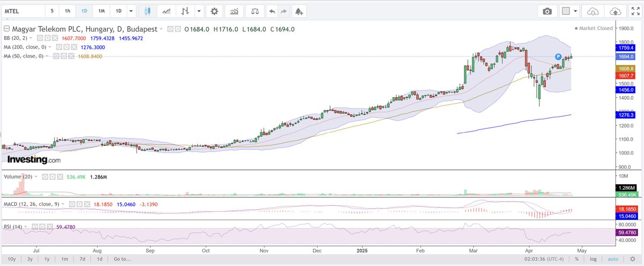The width and height of the screenshot is (644, 266).
Task: Expand the RSI (14) dropdown arrow
Action: click(26, 227)
